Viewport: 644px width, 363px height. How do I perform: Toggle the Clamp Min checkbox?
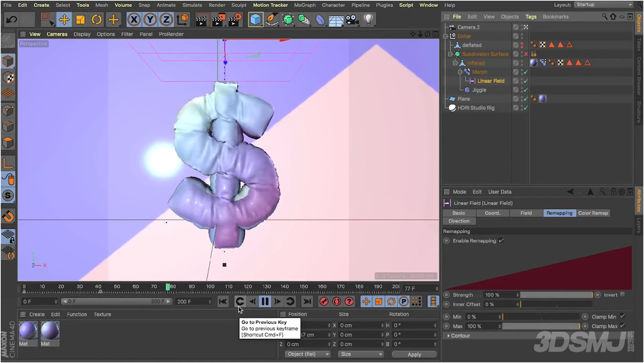click(623, 316)
